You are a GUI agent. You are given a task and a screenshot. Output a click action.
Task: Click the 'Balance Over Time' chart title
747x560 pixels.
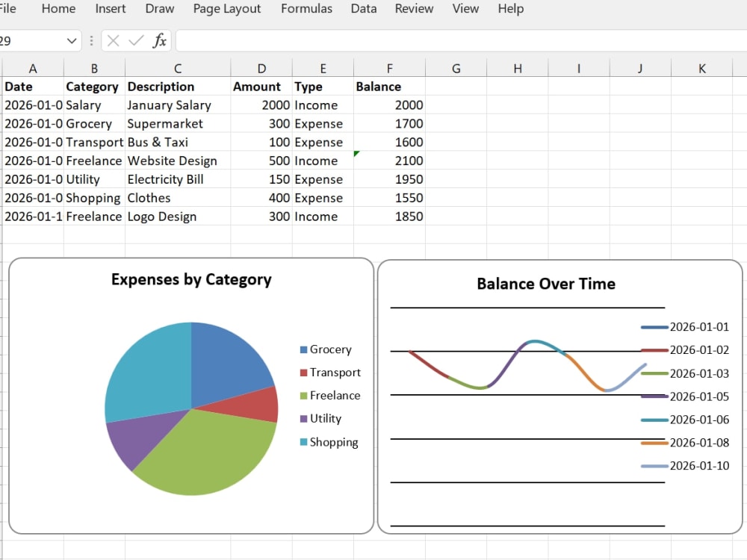tap(546, 284)
